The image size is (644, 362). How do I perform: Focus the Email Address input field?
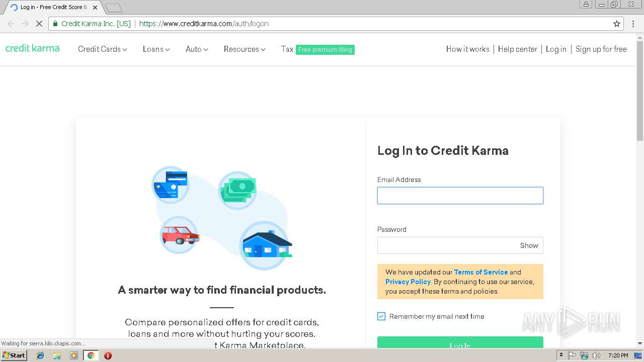(x=460, y=196)
